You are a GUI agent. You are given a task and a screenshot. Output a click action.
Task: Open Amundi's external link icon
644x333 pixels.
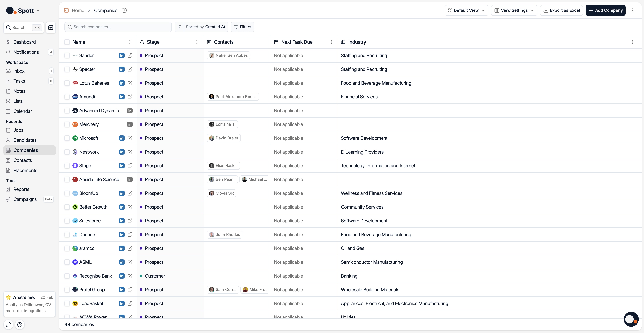click(x=130, y=97)
